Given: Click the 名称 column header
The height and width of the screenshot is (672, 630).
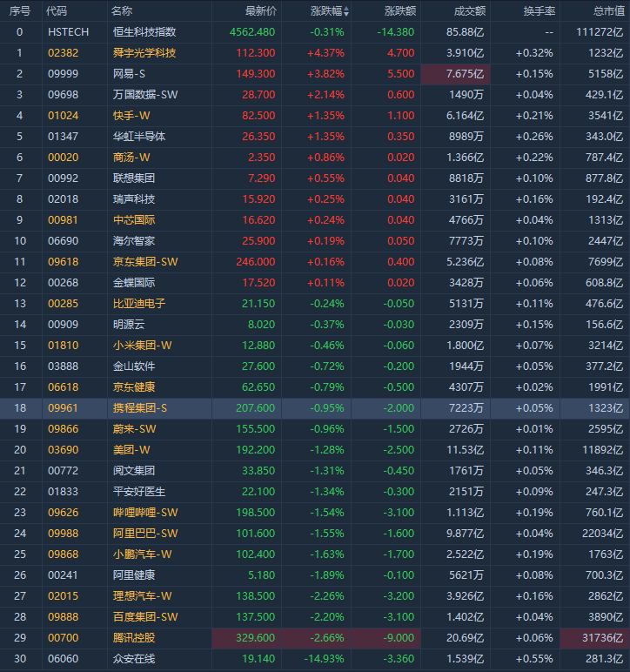Looking at the screenshot, I should coord(122,10).
